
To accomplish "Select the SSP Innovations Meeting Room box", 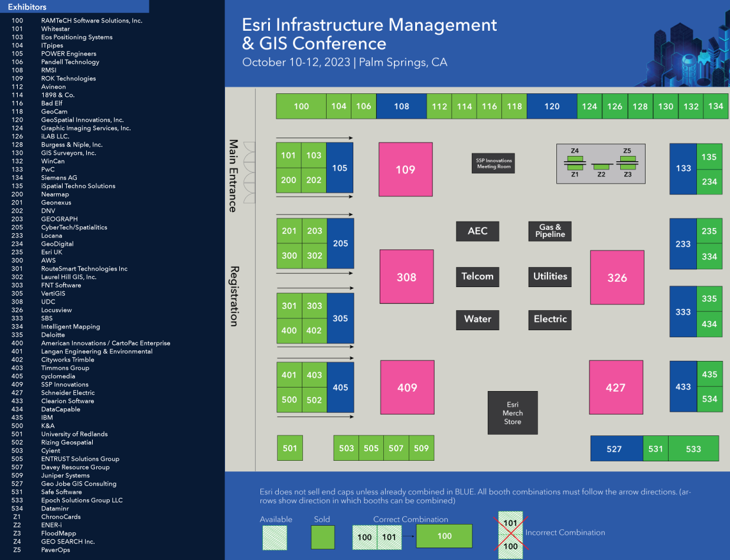I will [x=494, y=164].
